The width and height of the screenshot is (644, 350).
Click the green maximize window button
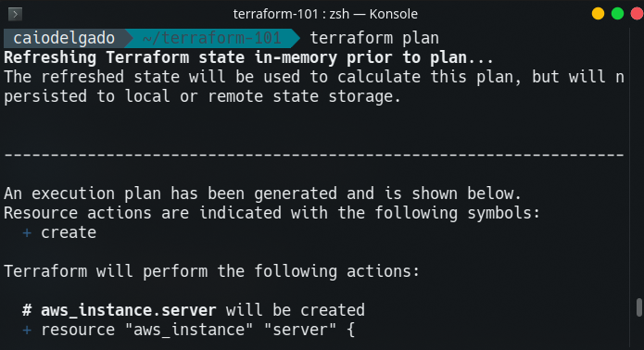click(x=618, y=14)
